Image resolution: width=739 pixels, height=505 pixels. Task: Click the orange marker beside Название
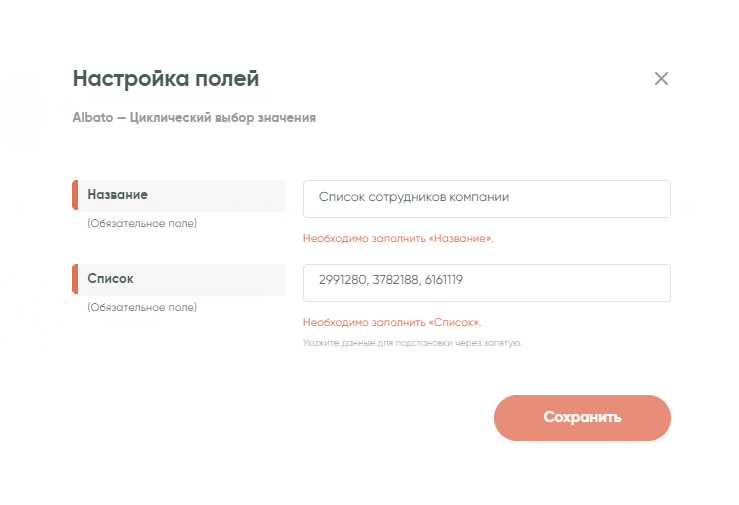(x=75, y=195)
